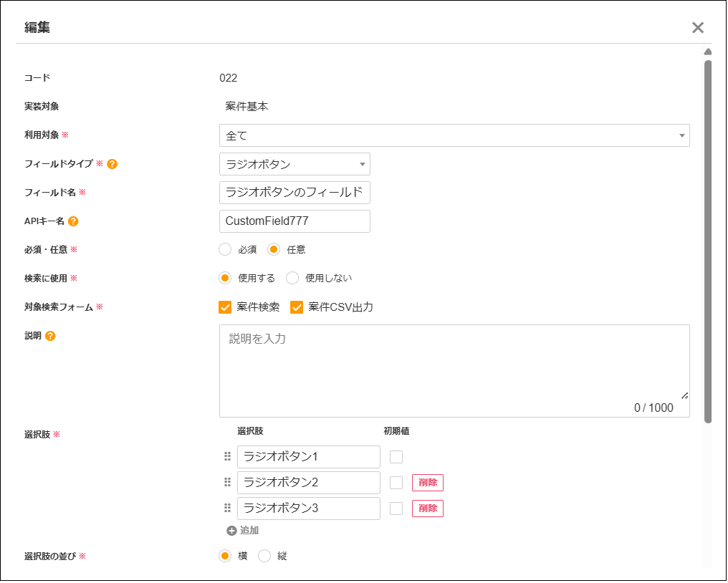This screenshot has height=583, width=728.
Task: Delete the ラジオボタン2 option with 削除
Action: (427, 483)
